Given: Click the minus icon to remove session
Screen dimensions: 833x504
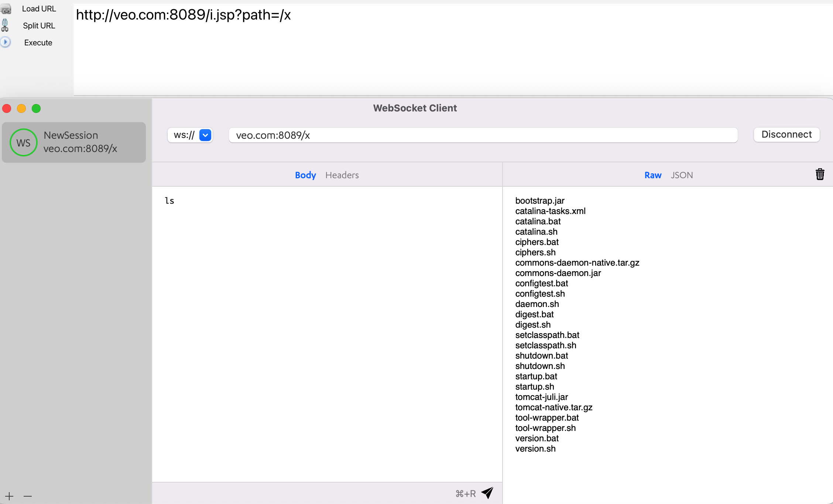Looking at the screenshot, I should (28, 496).
